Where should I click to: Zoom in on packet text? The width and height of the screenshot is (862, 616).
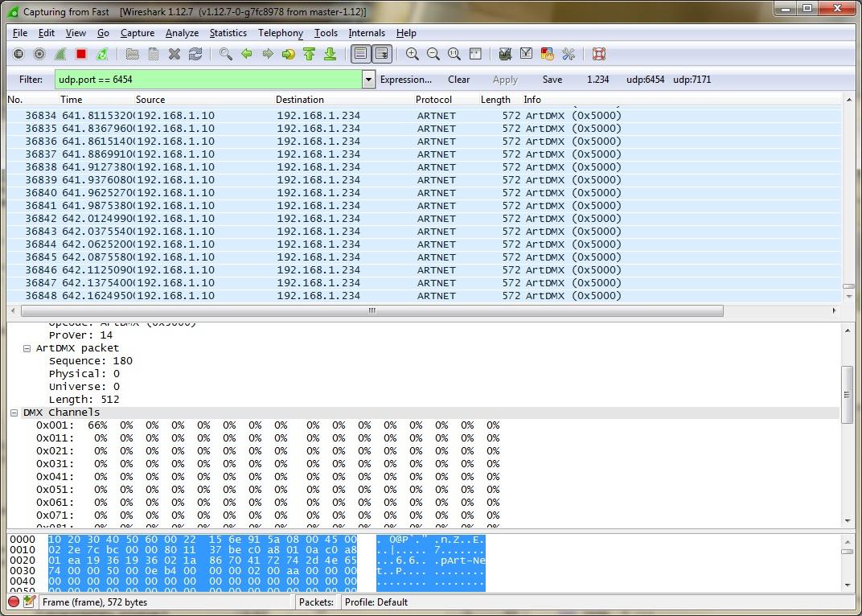(x=412, y=54)
